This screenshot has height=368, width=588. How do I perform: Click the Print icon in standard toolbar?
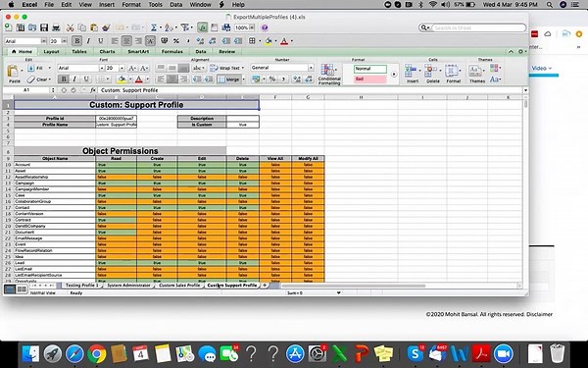click(x=56, y=27)
